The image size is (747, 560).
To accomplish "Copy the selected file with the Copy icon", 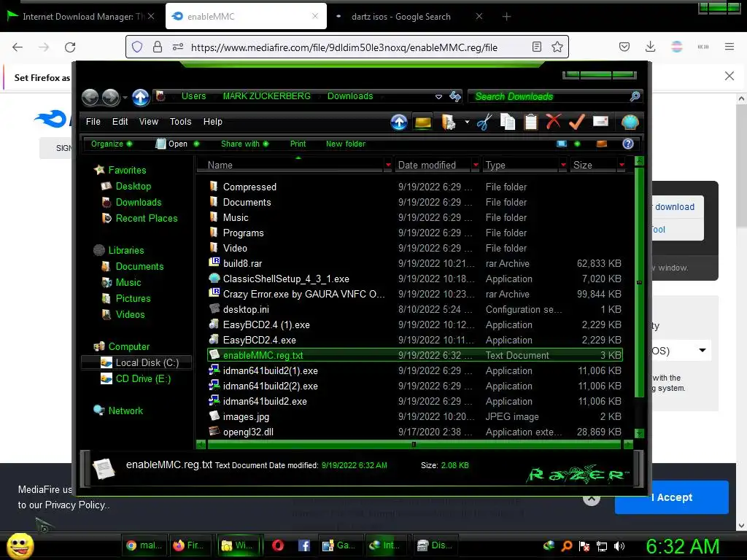I will pyautogui.click(x=508, y=122).
